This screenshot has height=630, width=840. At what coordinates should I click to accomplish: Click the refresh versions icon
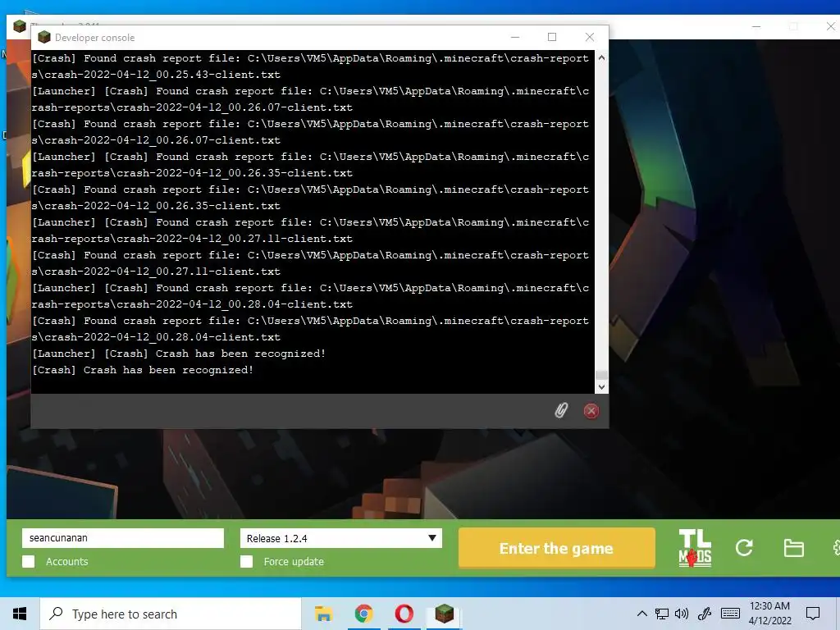click(744, 547)
